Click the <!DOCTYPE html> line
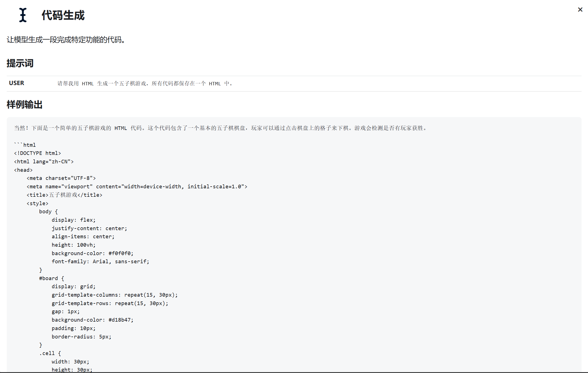 point(38,153)
